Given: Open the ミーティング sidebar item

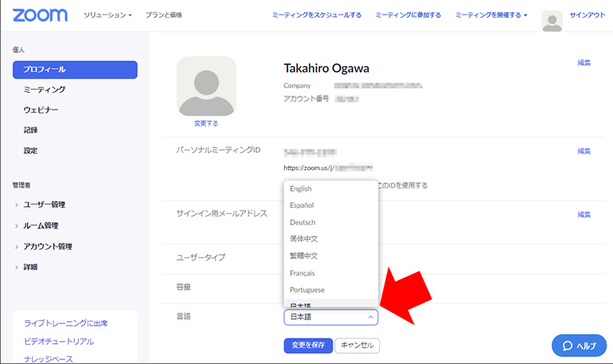Looking at the screenshot, I should 44,90.
